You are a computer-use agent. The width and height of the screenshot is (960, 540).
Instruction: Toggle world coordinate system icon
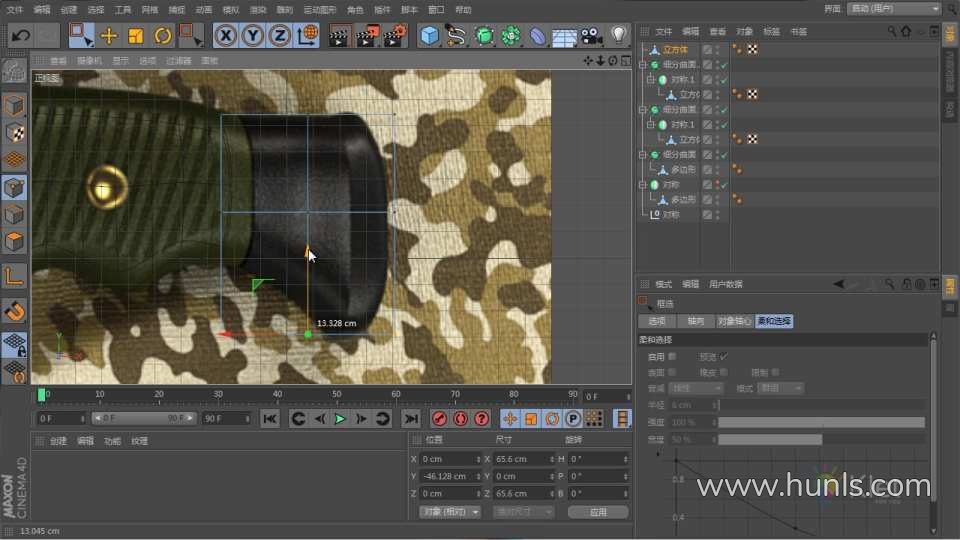[x=307, y=36]
